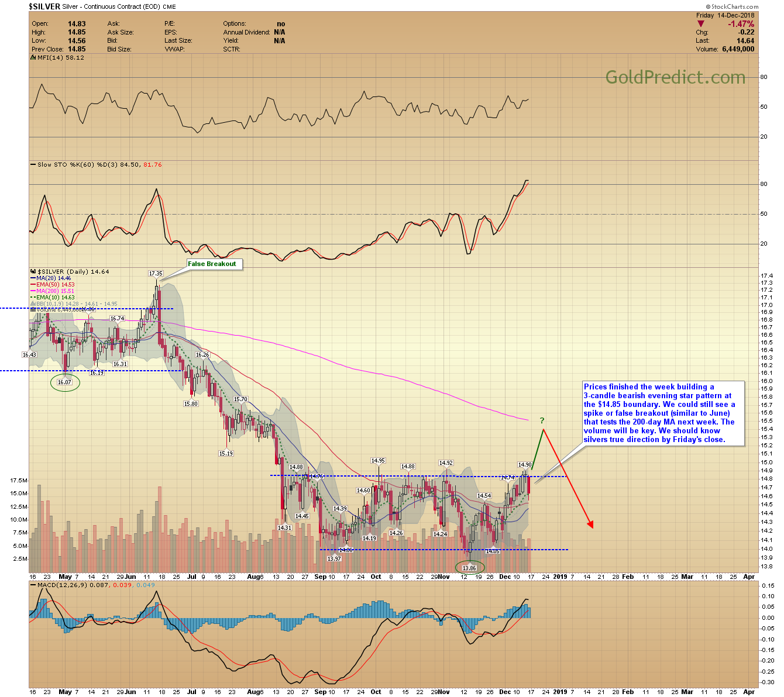
Task: Click the 14.19 price label
Action: pyautogui.click(x=369, y=539)
